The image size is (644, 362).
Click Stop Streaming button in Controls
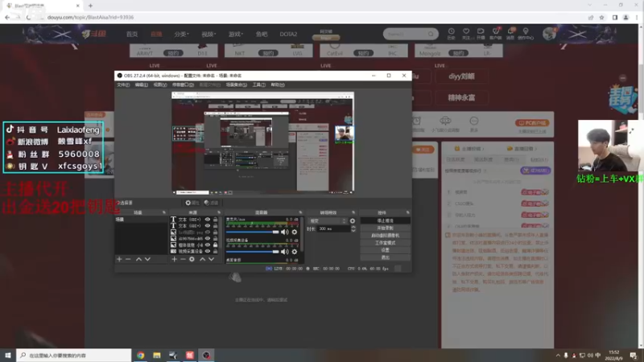coord(385,220)
